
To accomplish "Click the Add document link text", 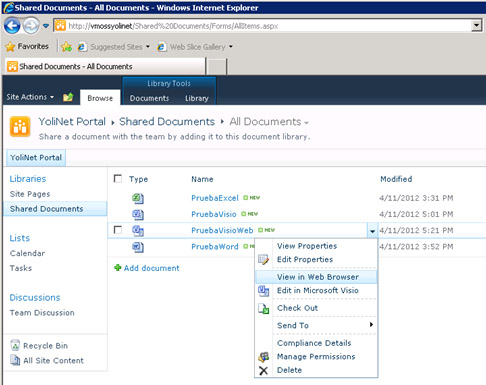I will point(151,268).
